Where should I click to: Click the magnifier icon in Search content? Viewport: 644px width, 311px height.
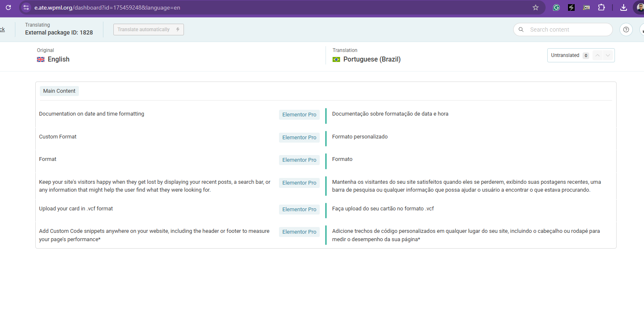[x=521, y=30]
